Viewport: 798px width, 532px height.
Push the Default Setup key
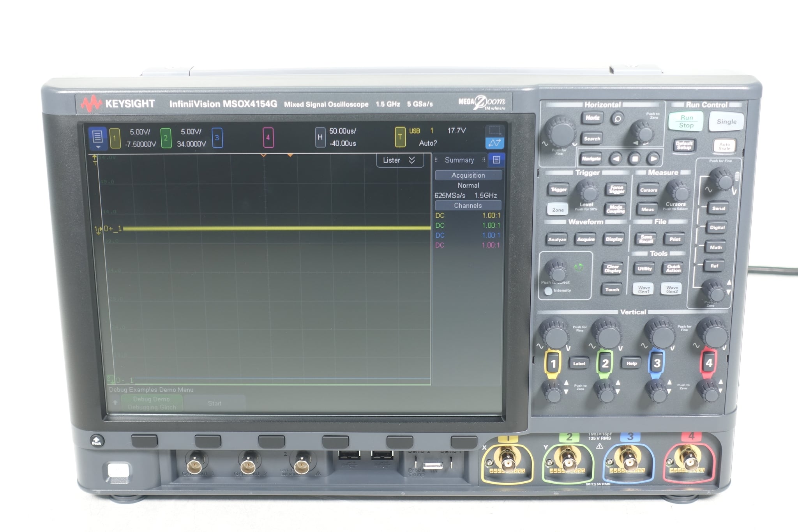click(x=684, y=145)
